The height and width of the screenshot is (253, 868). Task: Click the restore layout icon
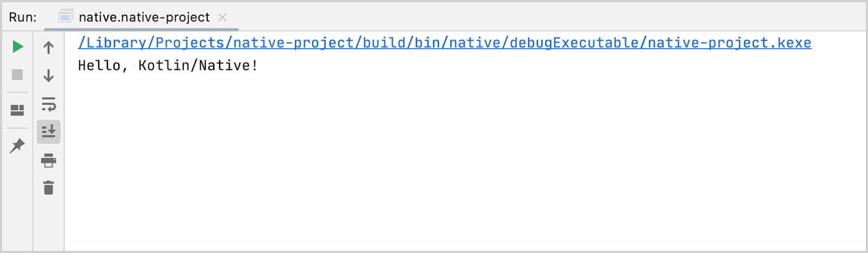pos(17,110)
